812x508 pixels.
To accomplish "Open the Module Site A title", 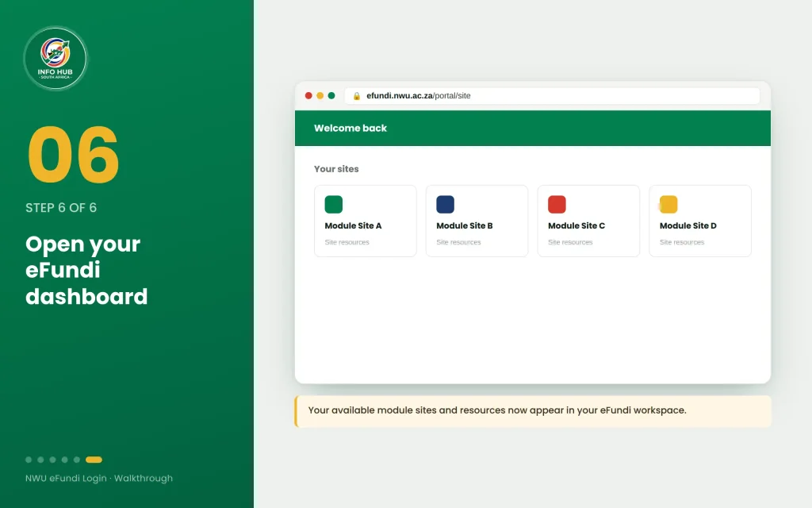I will [353, 225].
